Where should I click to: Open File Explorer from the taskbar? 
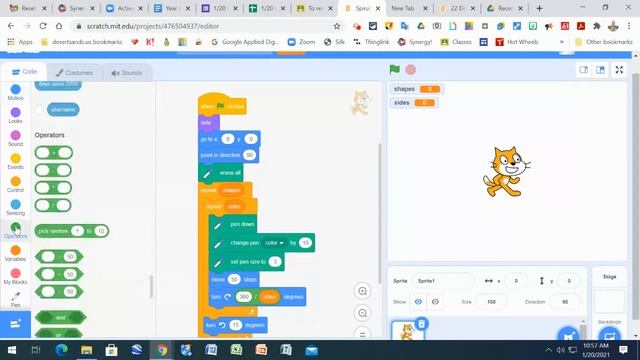[x=87, y=350]
